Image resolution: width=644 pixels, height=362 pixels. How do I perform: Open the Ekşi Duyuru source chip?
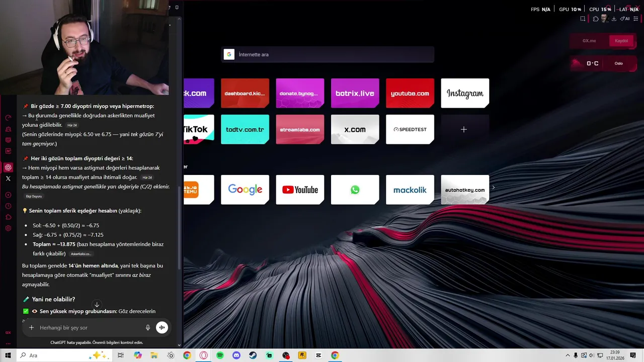point(34,197)
